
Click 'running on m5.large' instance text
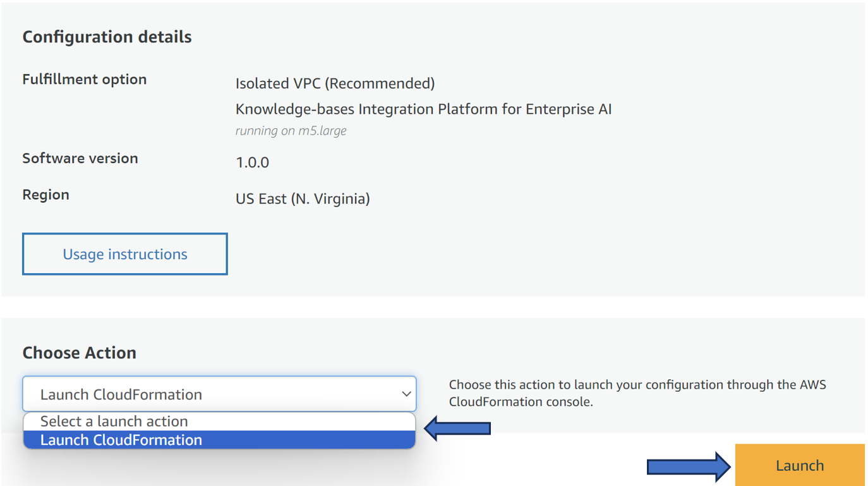point(291,131)
